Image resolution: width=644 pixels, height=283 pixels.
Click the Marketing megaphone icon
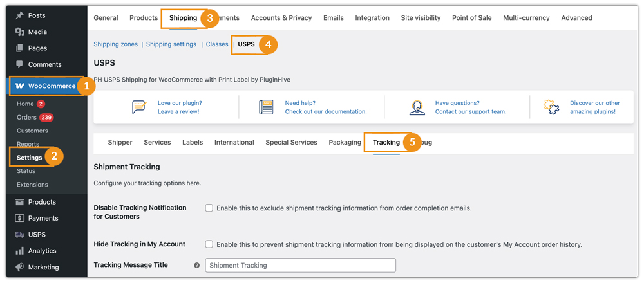coord(19,267)
